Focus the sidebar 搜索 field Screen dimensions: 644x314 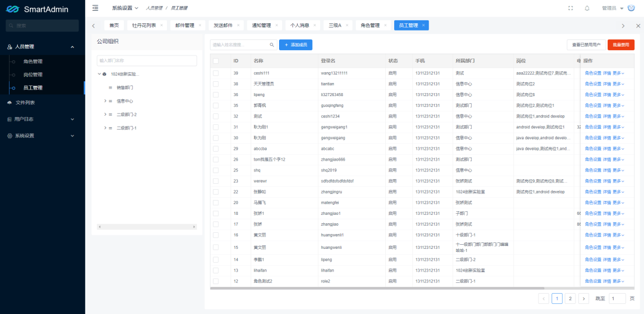42,26
